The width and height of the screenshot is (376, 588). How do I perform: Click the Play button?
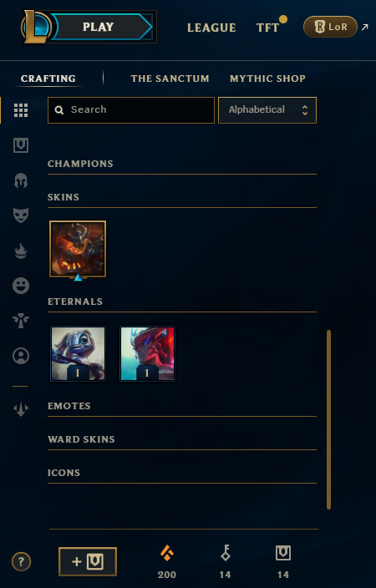99,27
